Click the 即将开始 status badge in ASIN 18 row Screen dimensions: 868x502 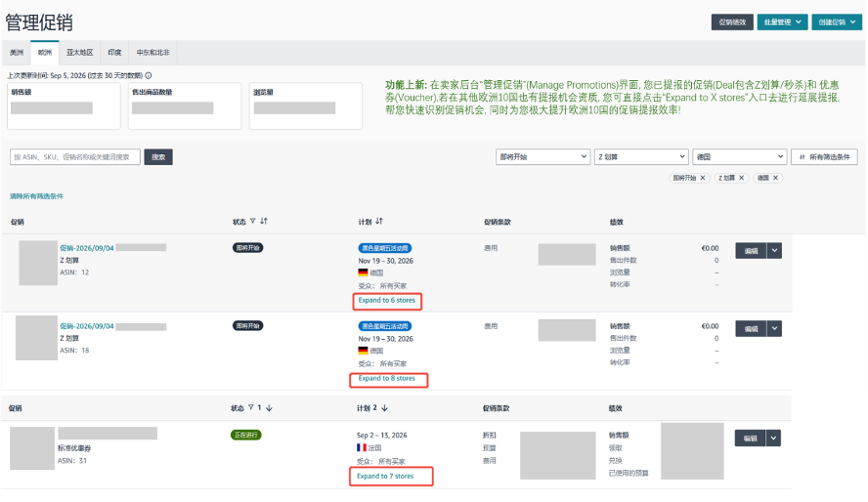tap(247, 325)
